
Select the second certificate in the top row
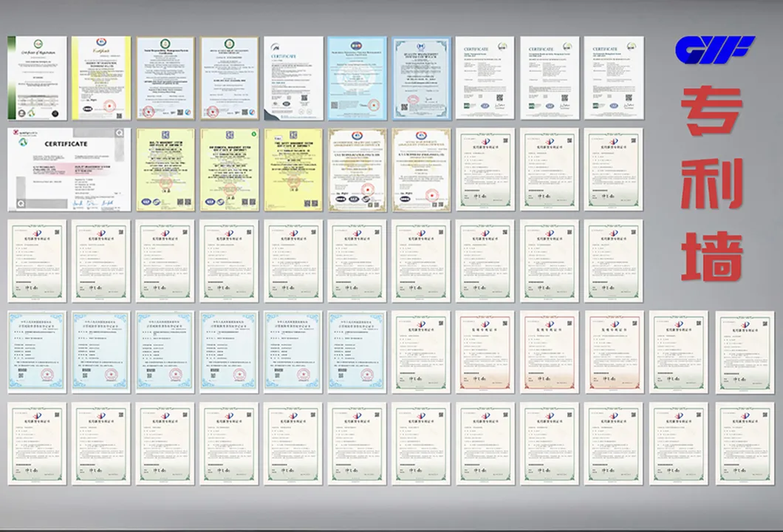click(x=100, y=78)
